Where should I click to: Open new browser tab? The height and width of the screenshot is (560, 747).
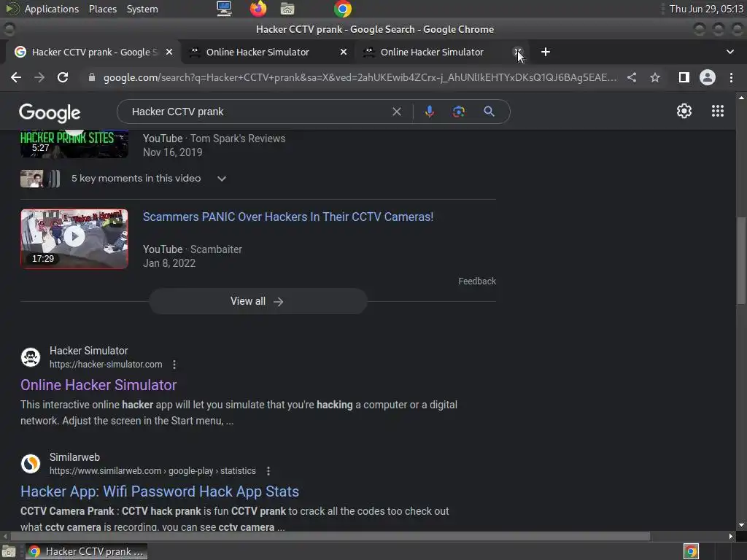546,52
